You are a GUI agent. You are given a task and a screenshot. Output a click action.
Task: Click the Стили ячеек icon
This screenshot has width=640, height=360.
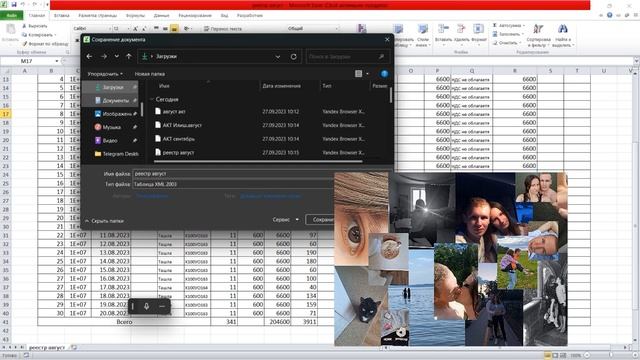(423, 29)
